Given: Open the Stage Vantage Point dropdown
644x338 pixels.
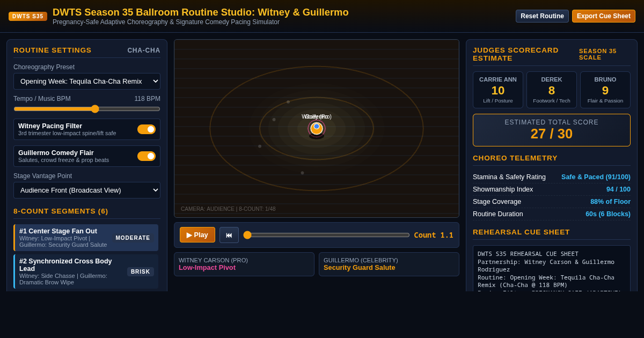Looking at the screenshot, I should (87, 190).
